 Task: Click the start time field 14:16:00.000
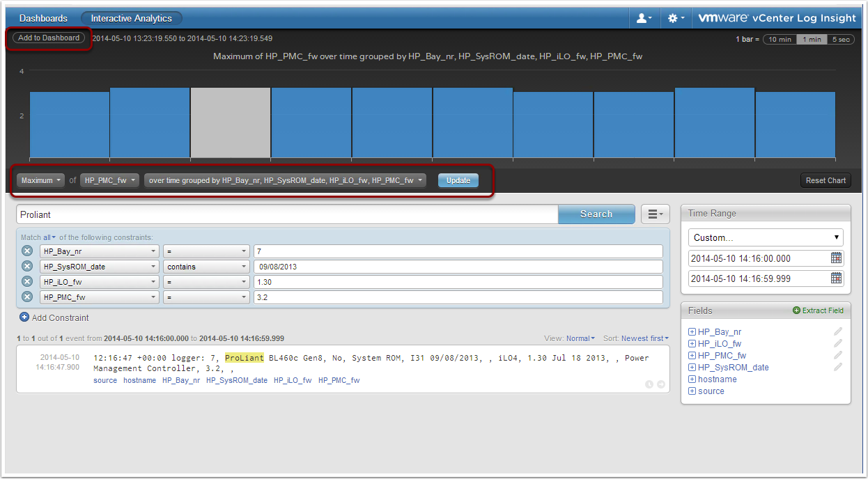click(x=759, y=258)
